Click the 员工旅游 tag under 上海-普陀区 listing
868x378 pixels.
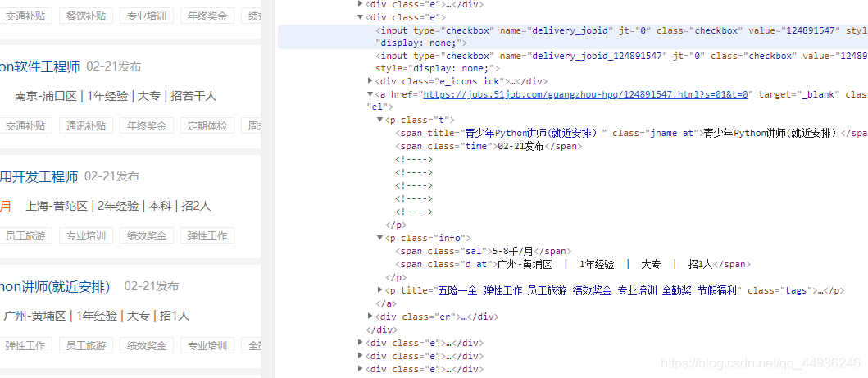coord(25,235)
